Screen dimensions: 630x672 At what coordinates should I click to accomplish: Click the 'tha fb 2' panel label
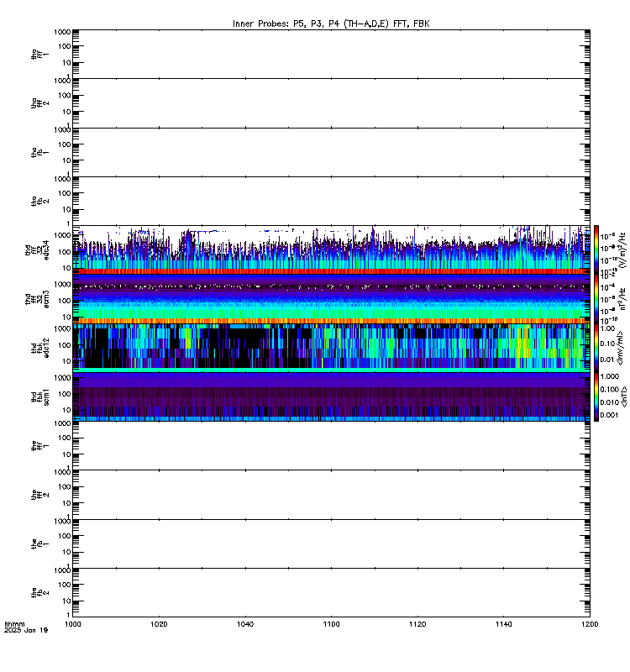point(39,201)
